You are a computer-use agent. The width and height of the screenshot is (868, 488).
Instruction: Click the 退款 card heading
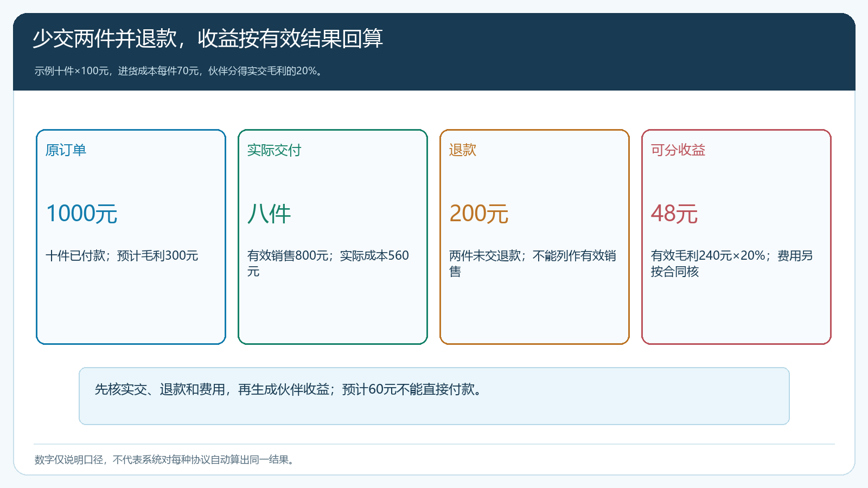(x=463, y=150)
